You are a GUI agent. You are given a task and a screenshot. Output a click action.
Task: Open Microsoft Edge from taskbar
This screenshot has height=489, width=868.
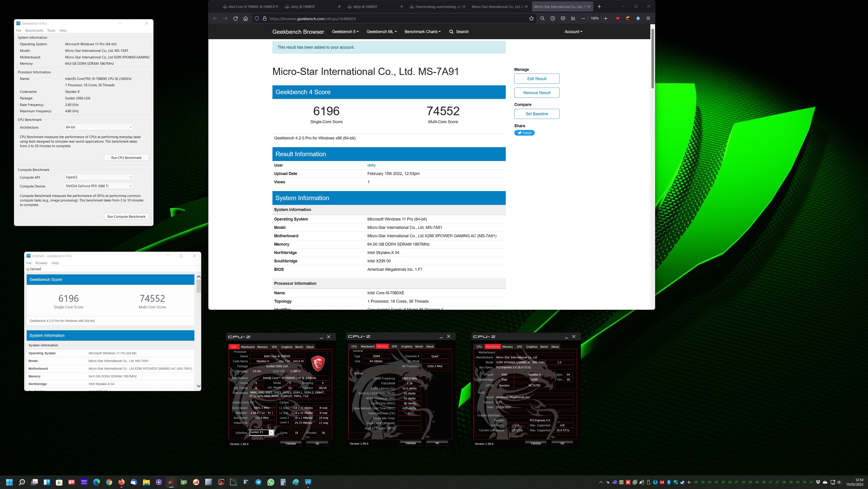(96, 482)
